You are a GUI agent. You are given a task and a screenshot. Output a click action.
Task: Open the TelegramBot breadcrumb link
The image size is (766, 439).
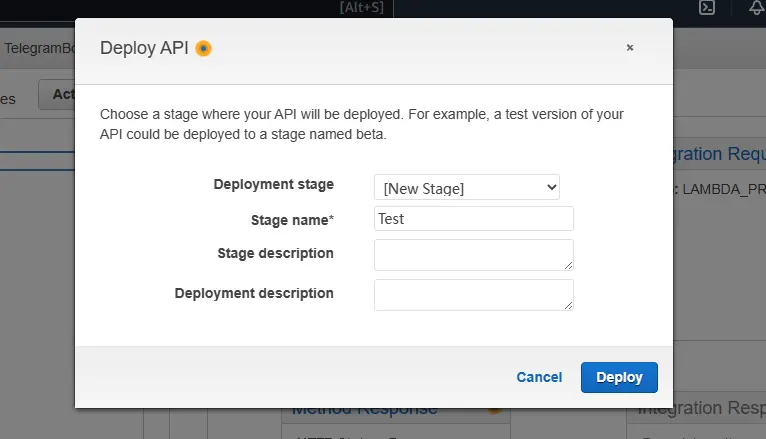tap(36, 47)
